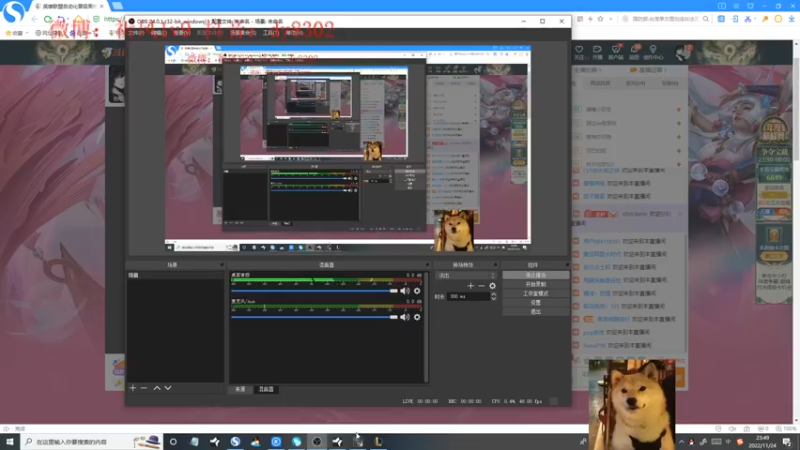Open Desktop Audio gear settings in mixer

pos(417,291)
